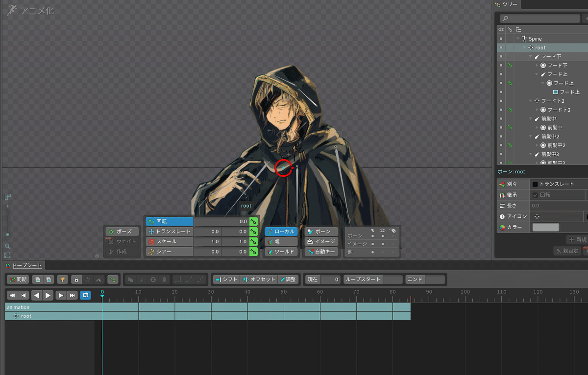Step to next keyframe button
Viewport: 588px width, 375px height.
(61, 295)
